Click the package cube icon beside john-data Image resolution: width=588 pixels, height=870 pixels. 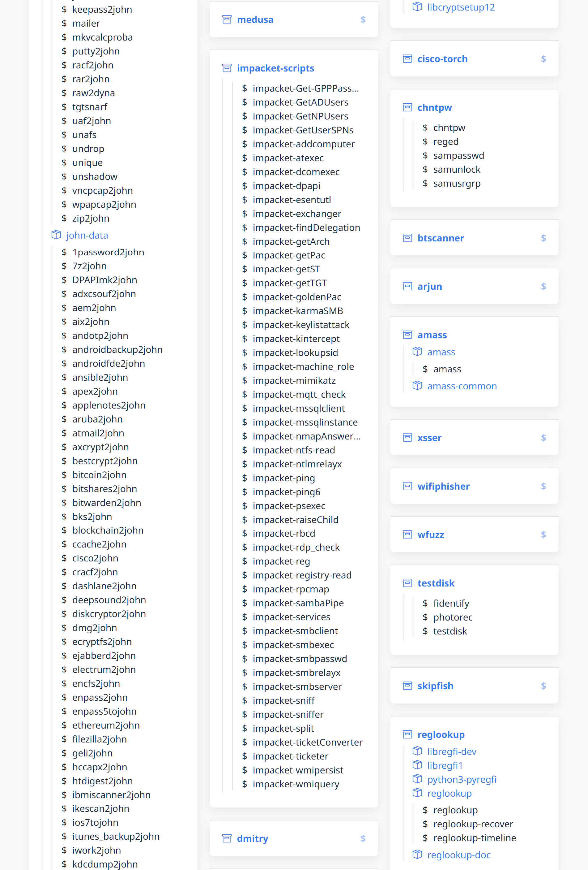[x=56, y=235]
